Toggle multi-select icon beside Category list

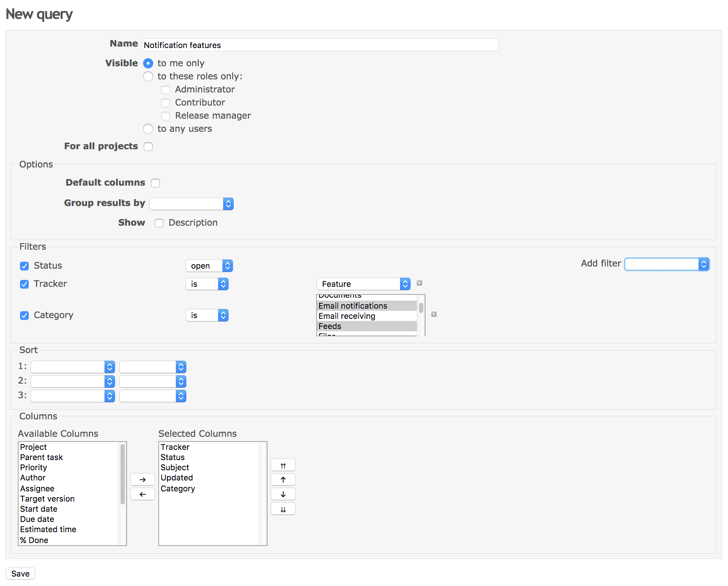(434, 314)
